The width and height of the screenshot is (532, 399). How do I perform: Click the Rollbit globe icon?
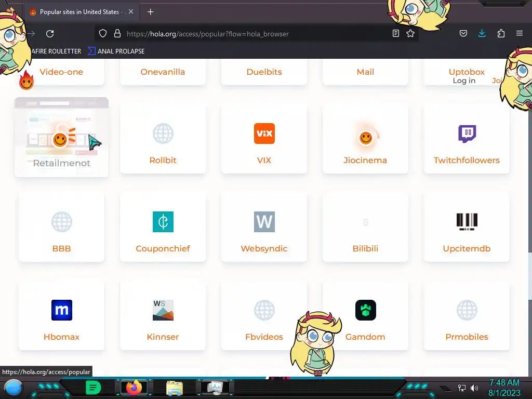point(163,134)
